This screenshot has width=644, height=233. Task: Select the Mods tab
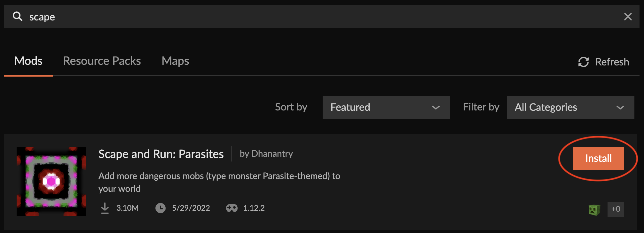pyautogui.click(x=28, y=61)
